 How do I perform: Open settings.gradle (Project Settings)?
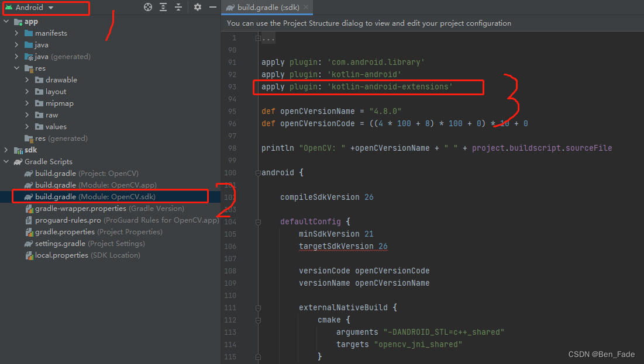point(90,244)
